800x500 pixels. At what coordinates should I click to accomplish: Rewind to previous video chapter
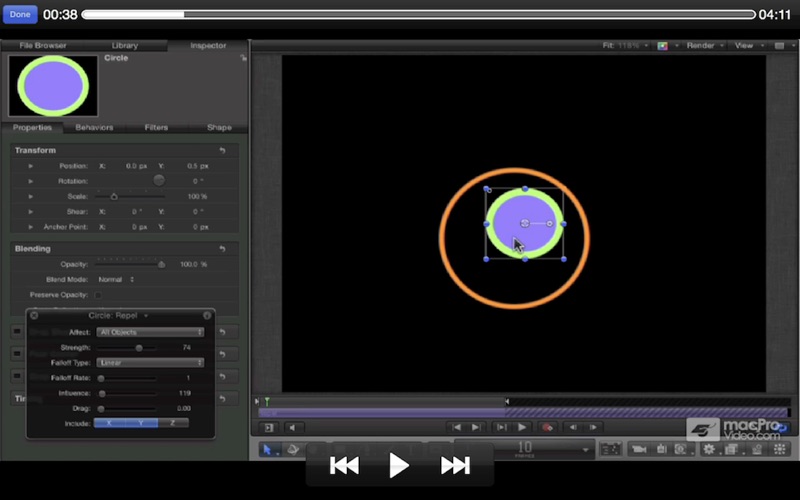344,465
